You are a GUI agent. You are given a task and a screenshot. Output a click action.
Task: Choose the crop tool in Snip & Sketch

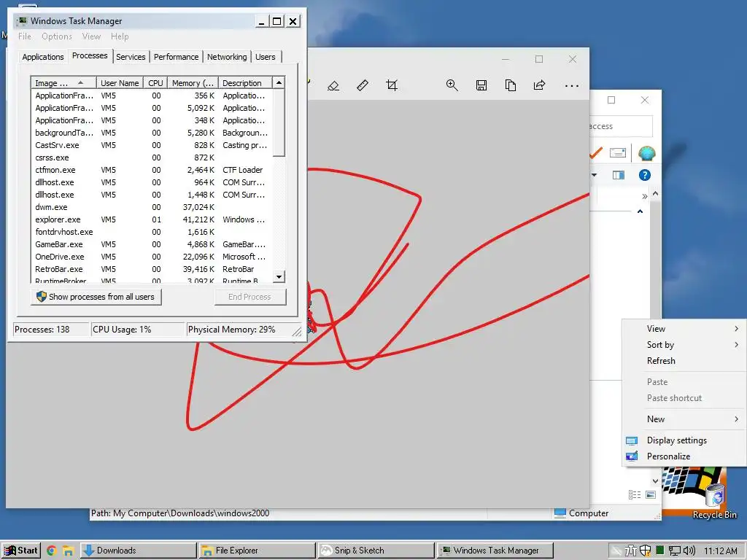pos(392,86)
